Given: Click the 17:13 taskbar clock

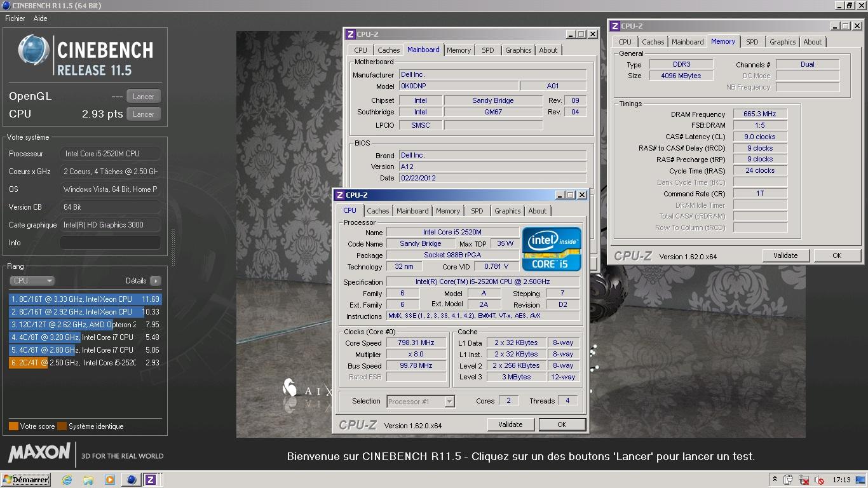Looking at the screenshot, I should (x=841, y=480).
